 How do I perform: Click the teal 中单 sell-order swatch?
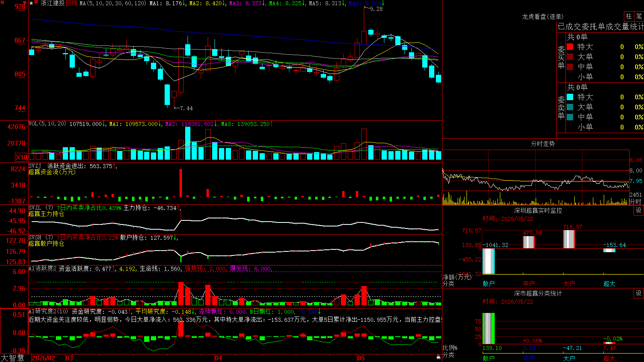[x=570, y=117]
